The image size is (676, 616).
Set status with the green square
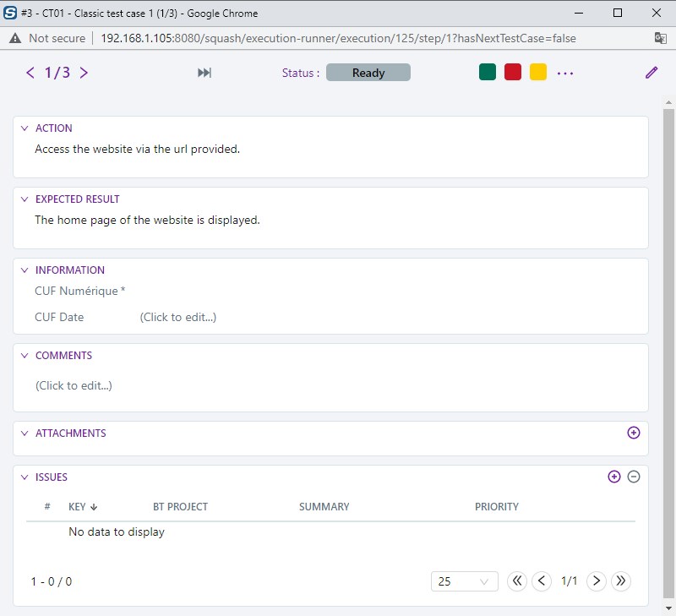point(488,73)
